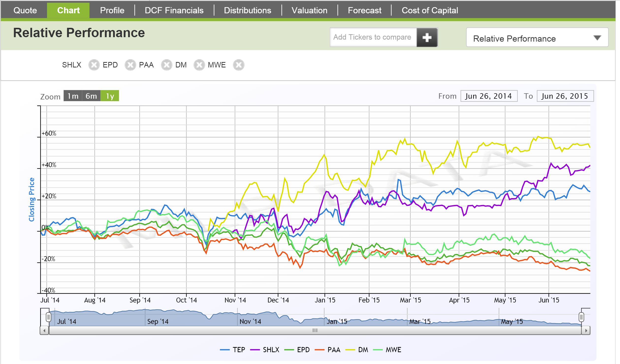Remove the SHLX ticker from comparison
The image size is (620, 364).
click(94, 65)
